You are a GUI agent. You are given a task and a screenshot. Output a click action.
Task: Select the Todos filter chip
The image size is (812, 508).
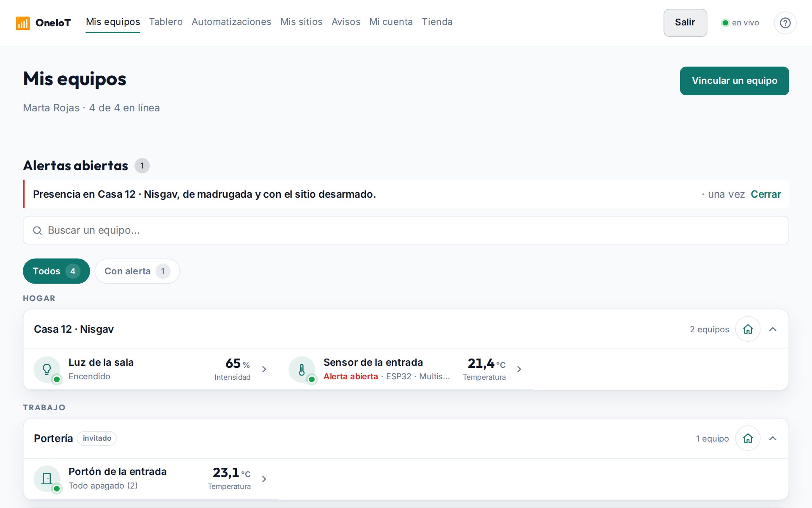[x=56, y=271]
